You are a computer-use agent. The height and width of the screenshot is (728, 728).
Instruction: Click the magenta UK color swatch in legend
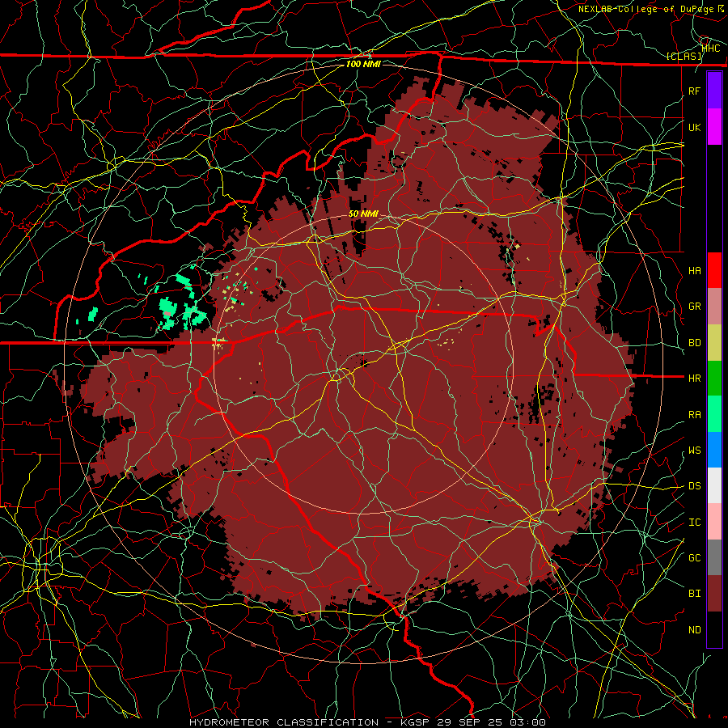click(x=714, y=127)
